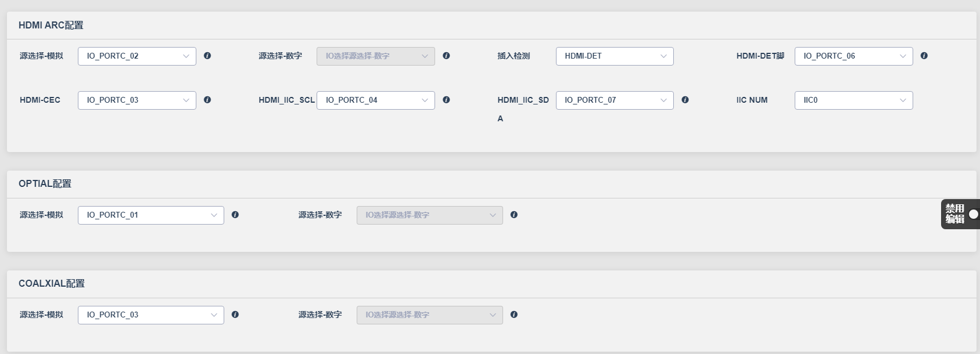Click the HDMI_IIC_SCL label
Viewport: 980px width, 354px height.
click(287, 100)
